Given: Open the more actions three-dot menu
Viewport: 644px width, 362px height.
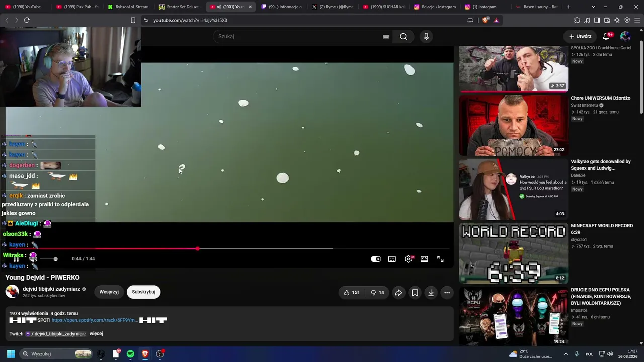Looking at the screenshot, I should tap(447, 293).
